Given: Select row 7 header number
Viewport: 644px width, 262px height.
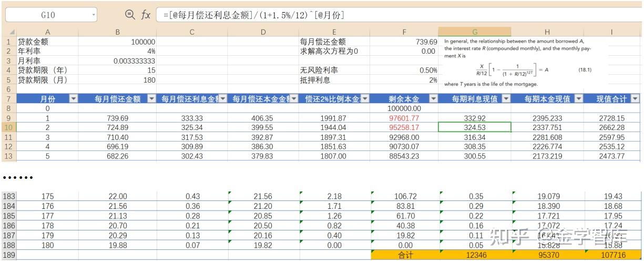Looking at the screenshot, I should (9, 98).
